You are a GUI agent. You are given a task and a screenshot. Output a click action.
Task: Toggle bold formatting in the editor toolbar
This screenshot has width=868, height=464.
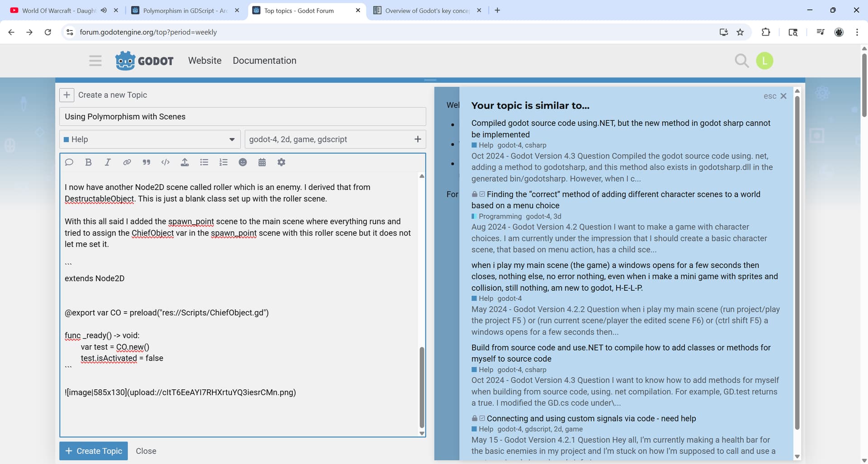(88, 162)
